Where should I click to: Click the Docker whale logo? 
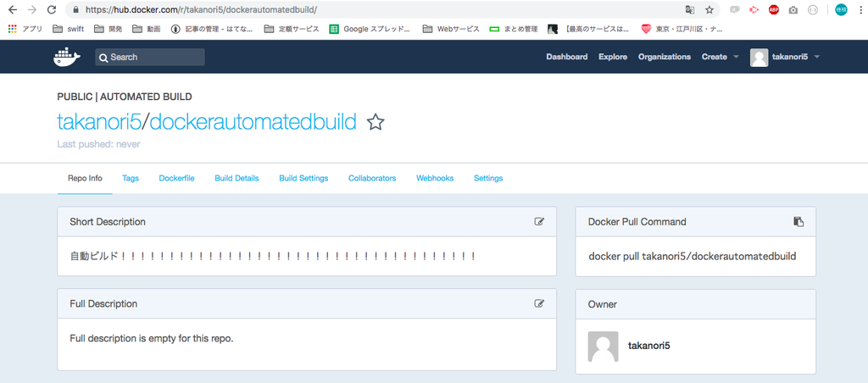(66, 57)
